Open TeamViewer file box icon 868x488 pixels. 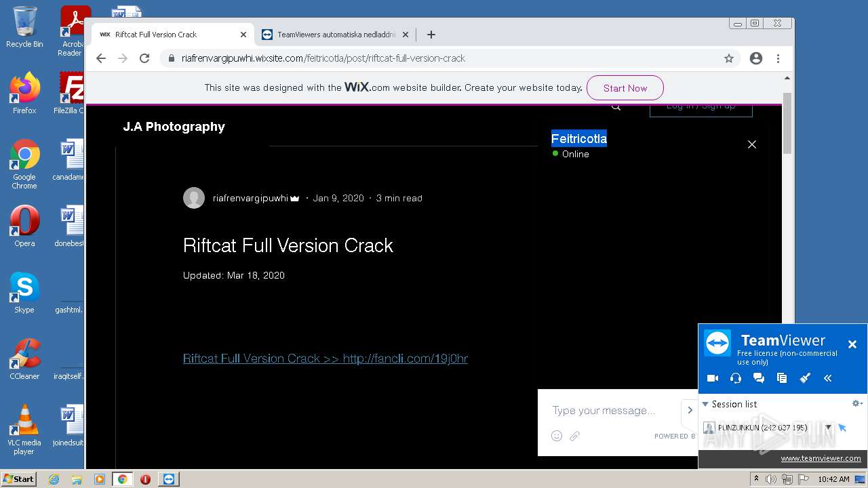(x=782, y=378)
